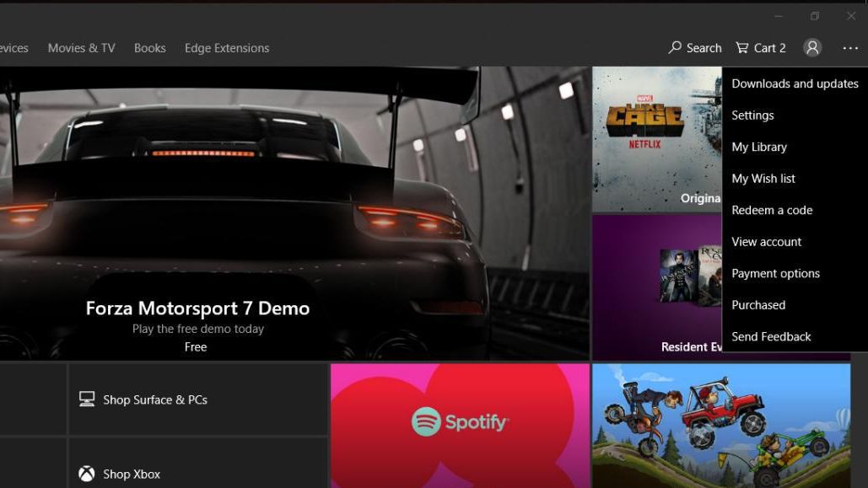Image resolution: width=868 pixels, height=488 pixels.
Task: Switch to the Movies & TV tab
Action: 80,48
